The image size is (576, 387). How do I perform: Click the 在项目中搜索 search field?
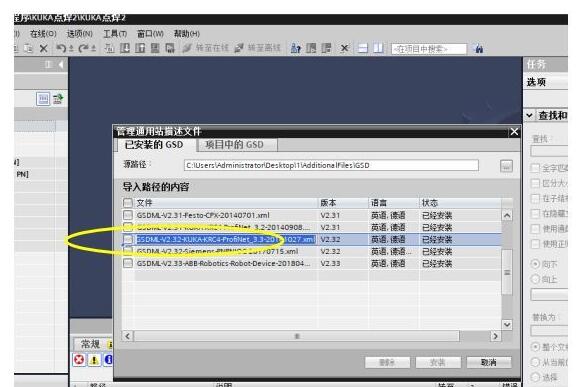(x=429, y=49)
